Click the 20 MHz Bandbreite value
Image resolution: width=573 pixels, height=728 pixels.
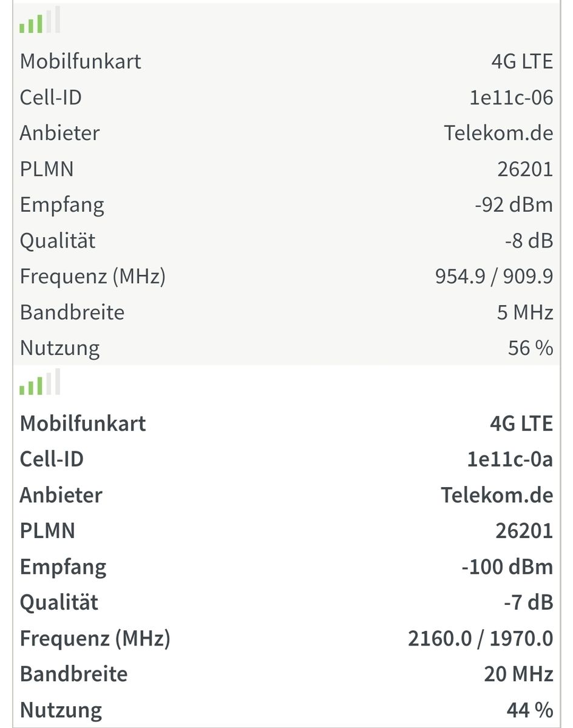tap(518, 674)
